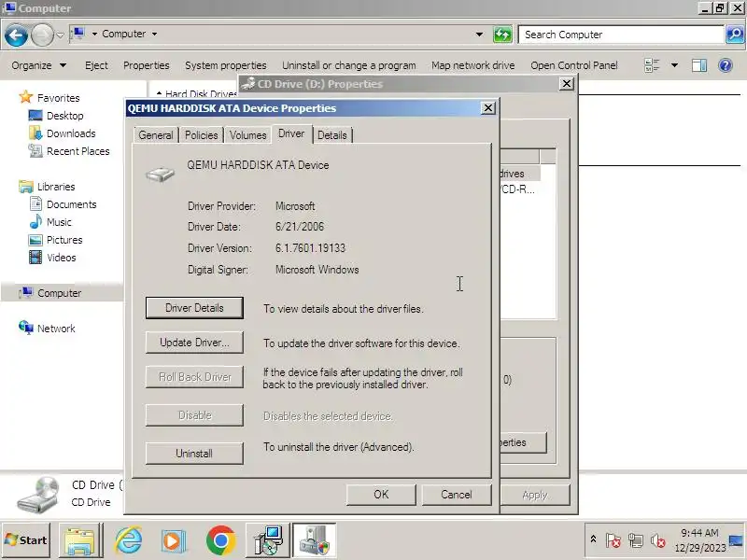Screen dimensions: 747x560
Task: Select the Driver tab
Action: point(291,133)
